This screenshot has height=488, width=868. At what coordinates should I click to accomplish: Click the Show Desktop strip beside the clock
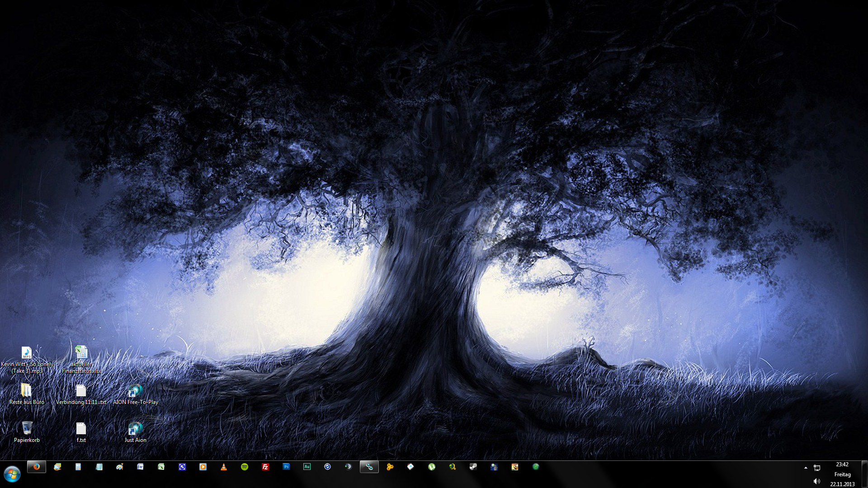[864, 474]
